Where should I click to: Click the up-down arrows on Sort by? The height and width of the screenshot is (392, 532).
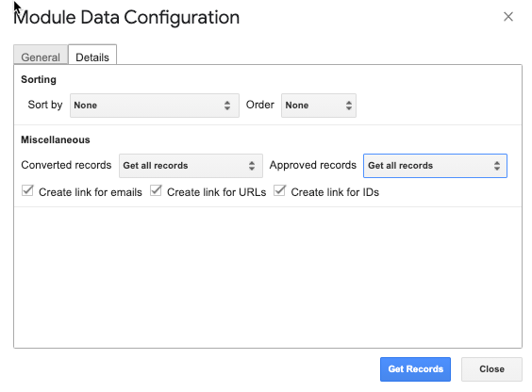[227, 106]
